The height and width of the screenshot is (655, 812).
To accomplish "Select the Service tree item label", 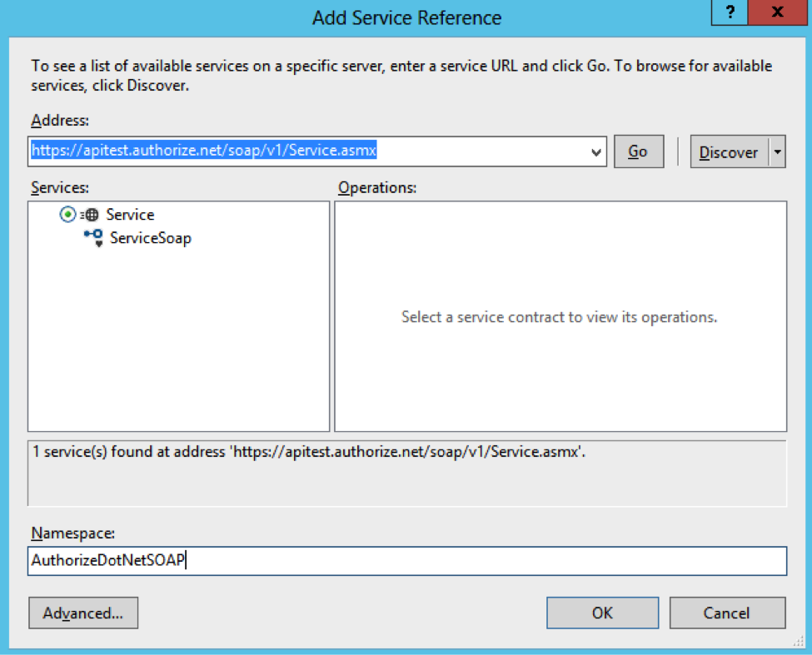I will (130, 215).
